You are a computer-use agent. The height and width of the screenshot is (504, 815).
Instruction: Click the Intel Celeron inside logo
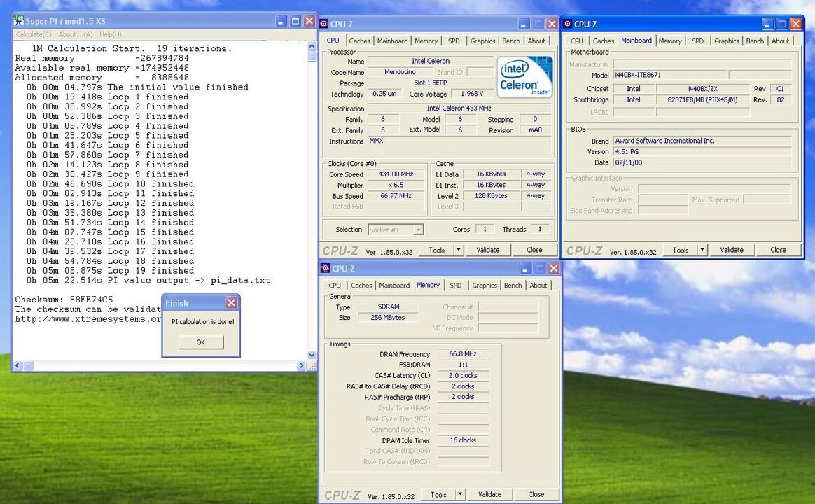point(524,78)
